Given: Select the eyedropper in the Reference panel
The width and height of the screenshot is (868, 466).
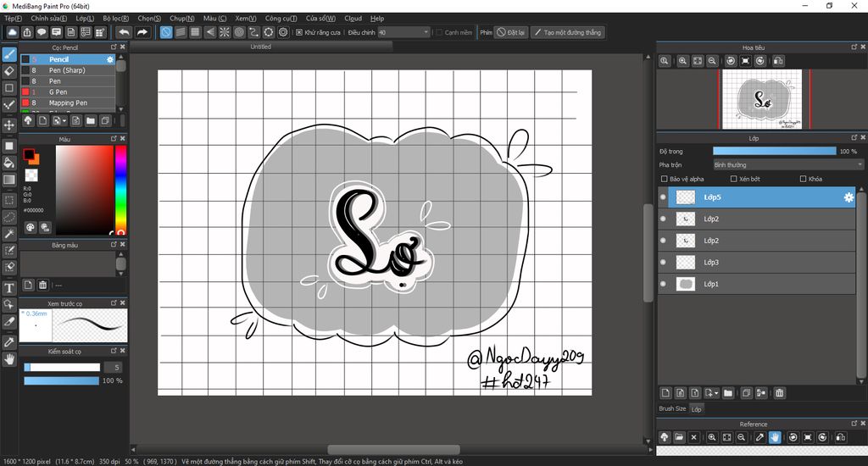Looking at the screenshot, I should 760,437.
